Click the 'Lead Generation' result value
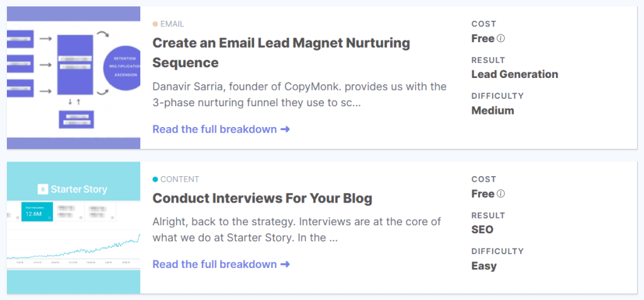644x300 pixels. point(514,74)
